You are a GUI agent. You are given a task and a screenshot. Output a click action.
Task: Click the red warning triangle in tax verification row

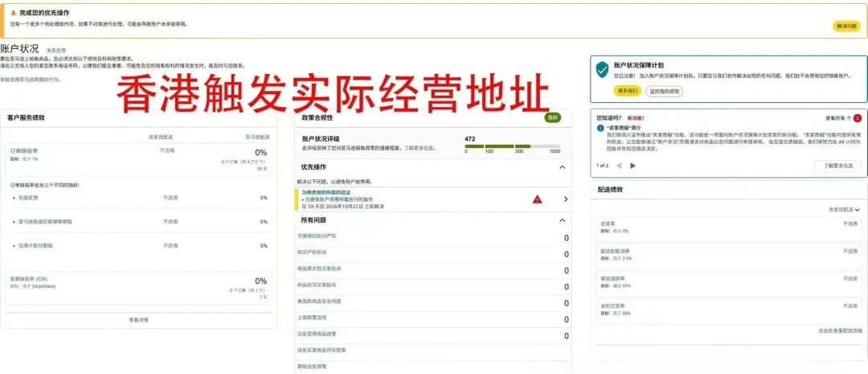537,199
